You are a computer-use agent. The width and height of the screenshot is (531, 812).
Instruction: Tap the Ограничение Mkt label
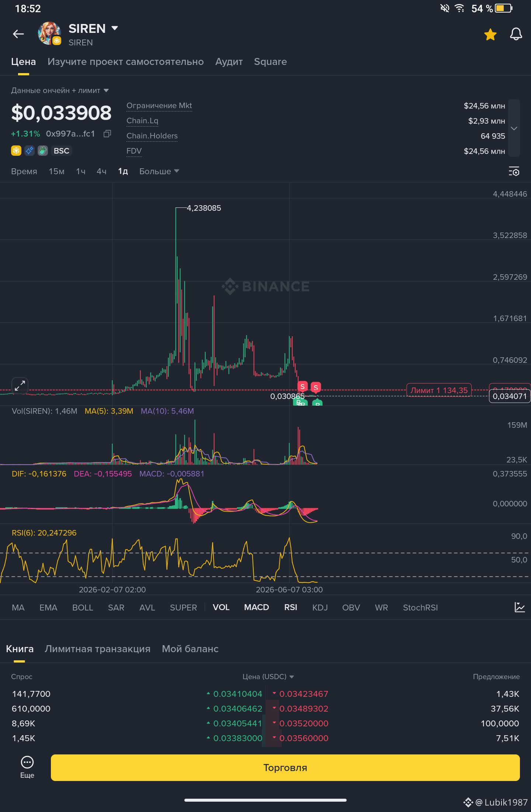159,106
